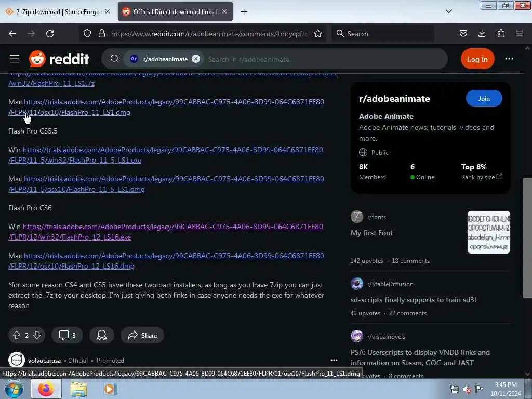The width and height of the screenshot is (532, 399).
Task: Click the award icon button
Action: [101, 335]
